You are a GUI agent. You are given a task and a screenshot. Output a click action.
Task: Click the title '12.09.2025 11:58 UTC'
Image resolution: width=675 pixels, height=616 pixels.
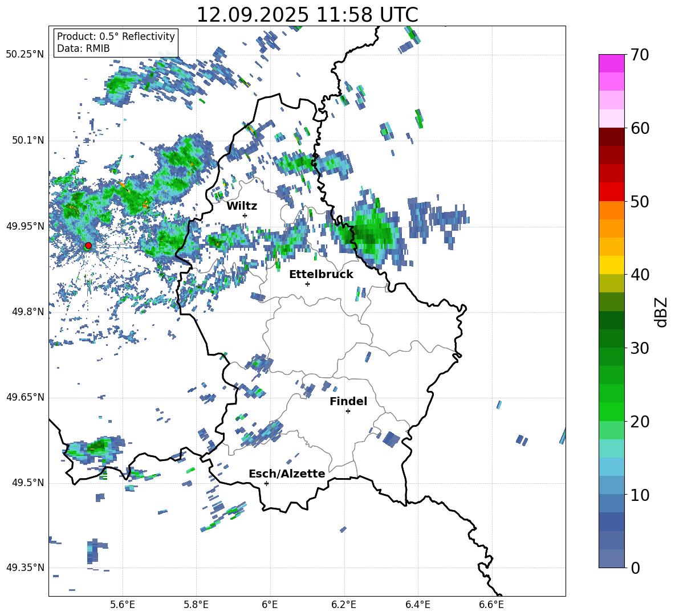307,15
